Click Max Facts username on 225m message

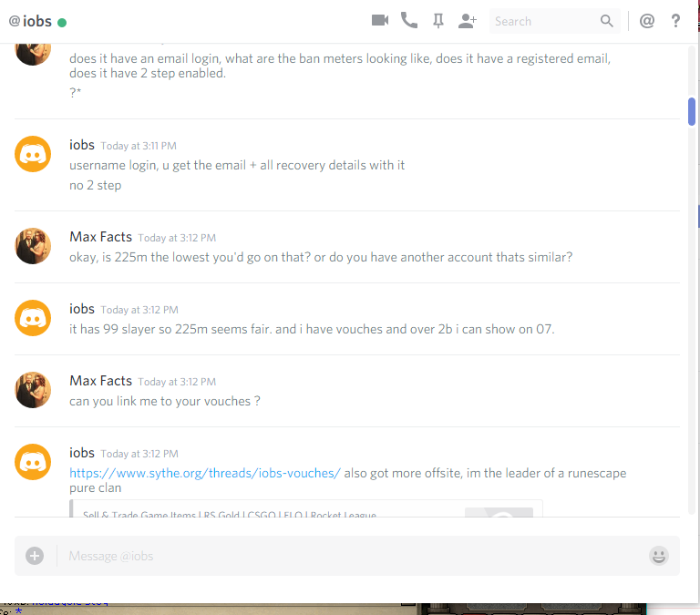coord(100,237)
